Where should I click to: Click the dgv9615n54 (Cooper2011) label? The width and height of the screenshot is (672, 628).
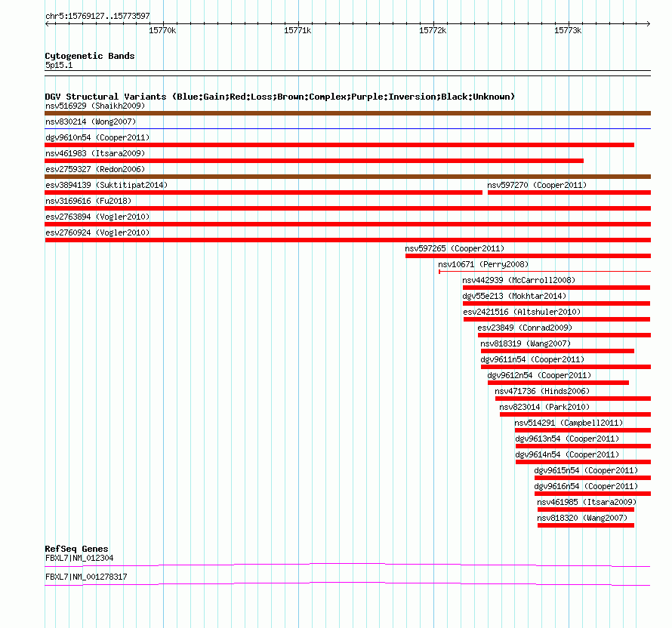[x=586, y=470]
